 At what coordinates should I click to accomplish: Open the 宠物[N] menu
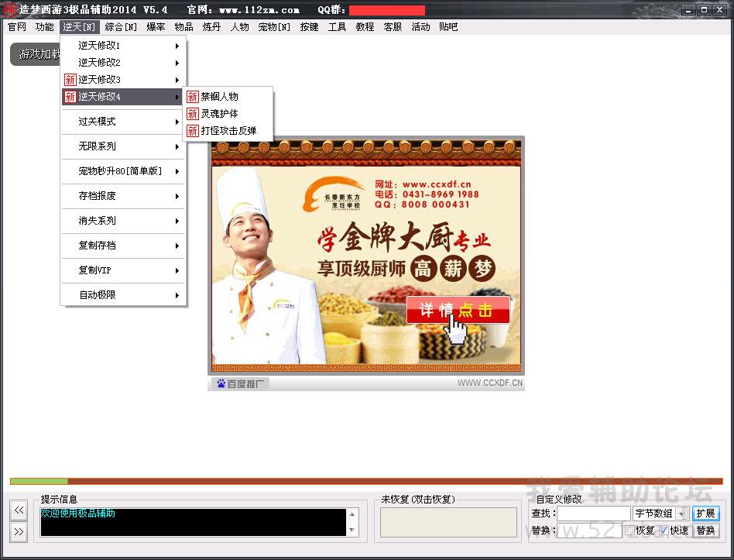pyautogui.click(x=274, y=27)
